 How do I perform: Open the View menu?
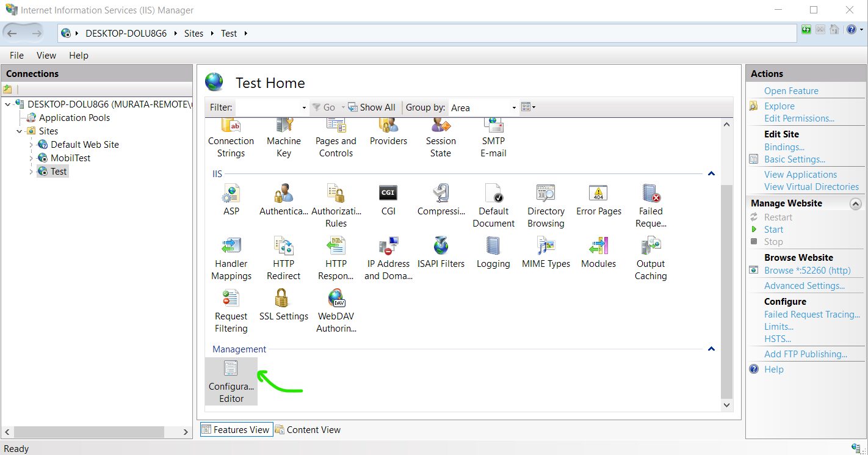(46, 55)
